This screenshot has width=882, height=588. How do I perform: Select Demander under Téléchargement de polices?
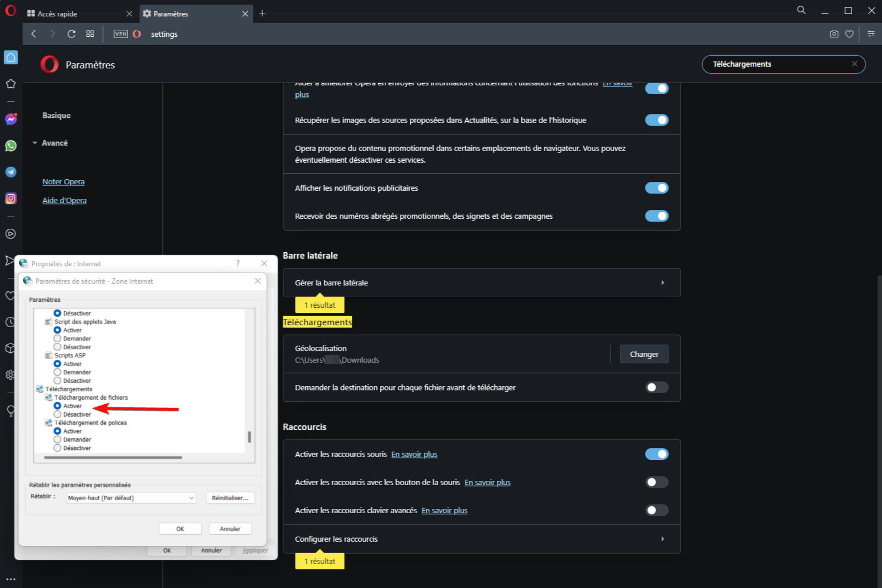click(57, 440)
